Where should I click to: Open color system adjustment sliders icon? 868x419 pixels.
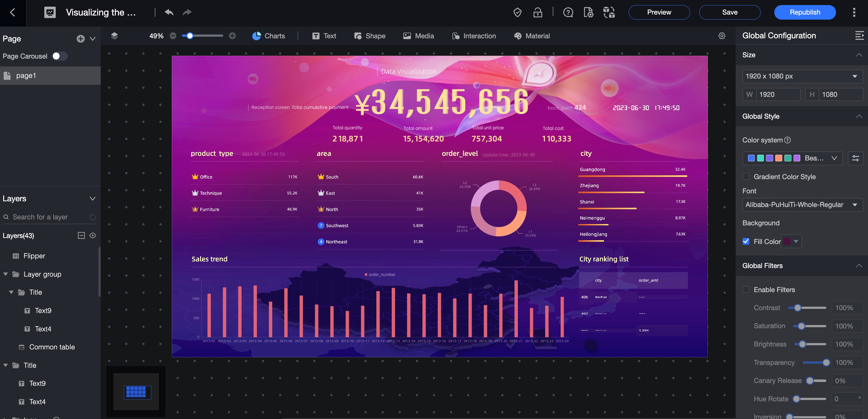[855, 158]
